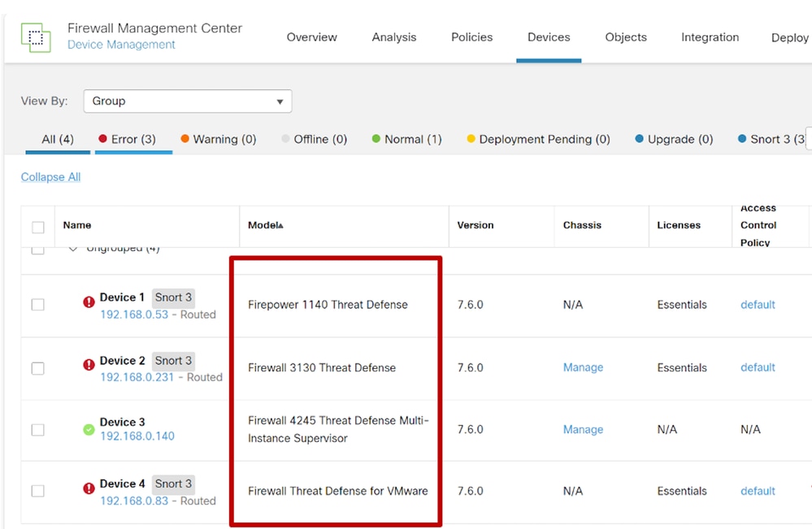812x529 pixels.
Task: Click Manage chassis link for Device 2
Action: 583,367
